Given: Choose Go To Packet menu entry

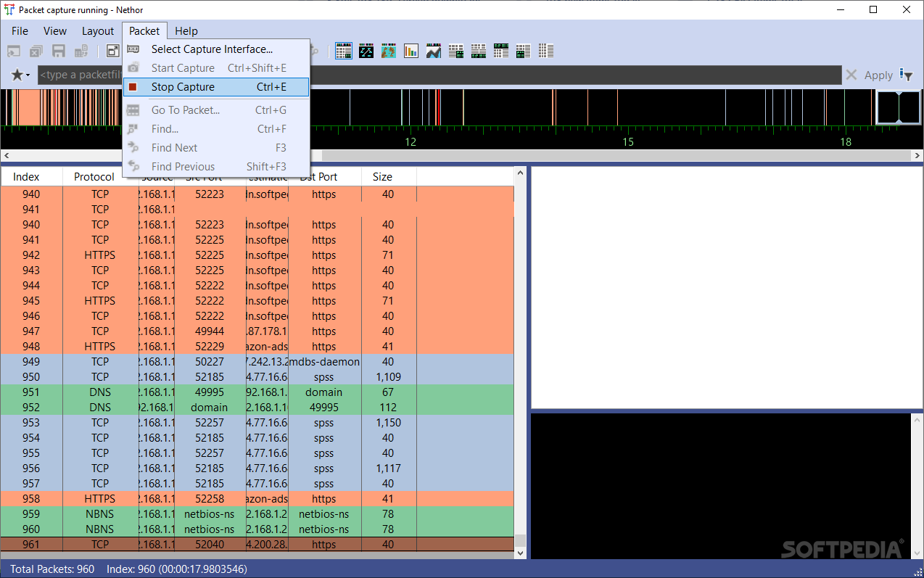Looking at the screenshot, I should (x=216, y=110).
